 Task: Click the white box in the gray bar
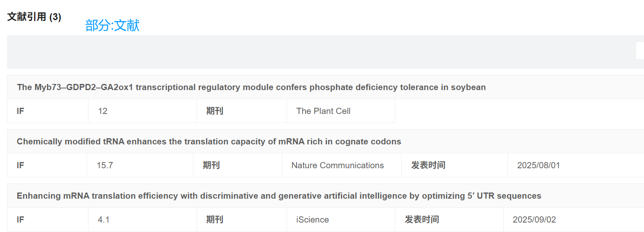click(x=639, y=51)
